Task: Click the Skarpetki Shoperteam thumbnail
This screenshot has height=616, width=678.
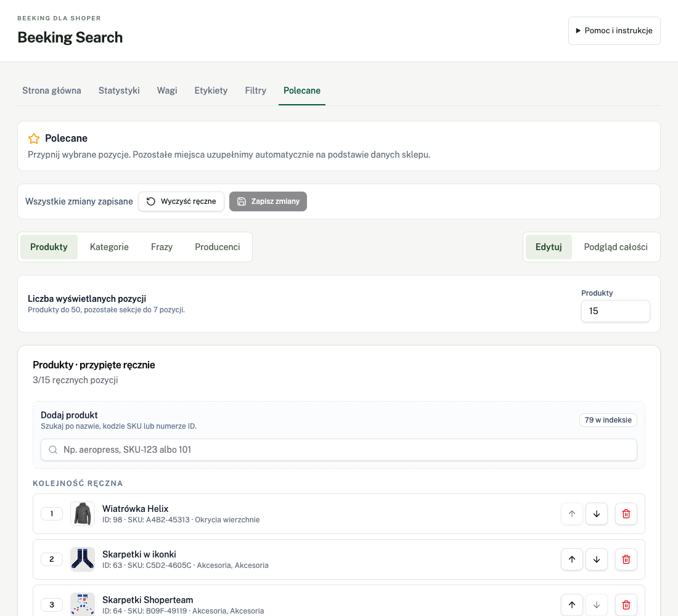Action: [83, 604]
